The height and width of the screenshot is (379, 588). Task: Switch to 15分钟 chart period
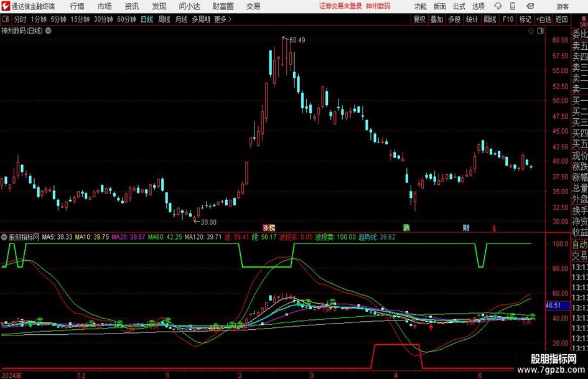coord(80,19)
